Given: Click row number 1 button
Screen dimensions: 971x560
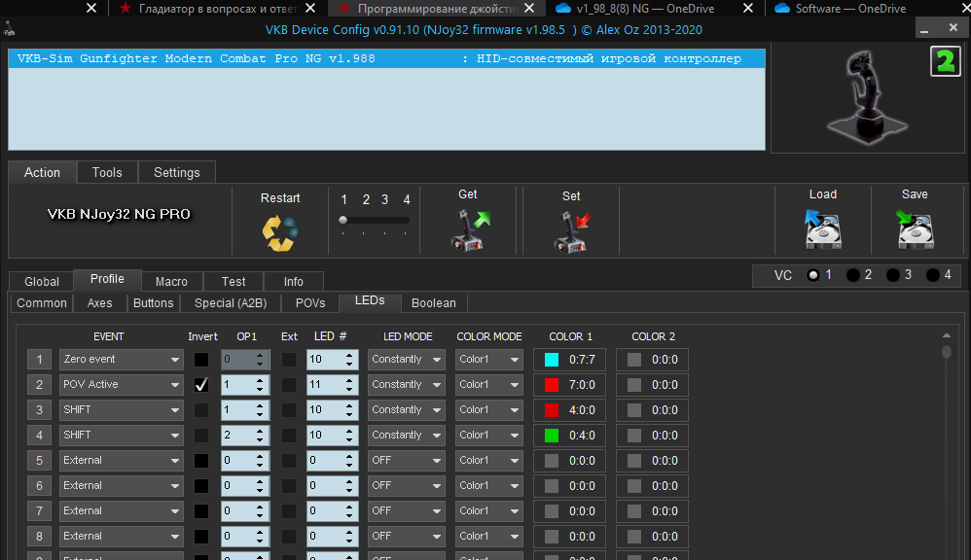Looking at the screenshot, I should click(x=39, y=360).
